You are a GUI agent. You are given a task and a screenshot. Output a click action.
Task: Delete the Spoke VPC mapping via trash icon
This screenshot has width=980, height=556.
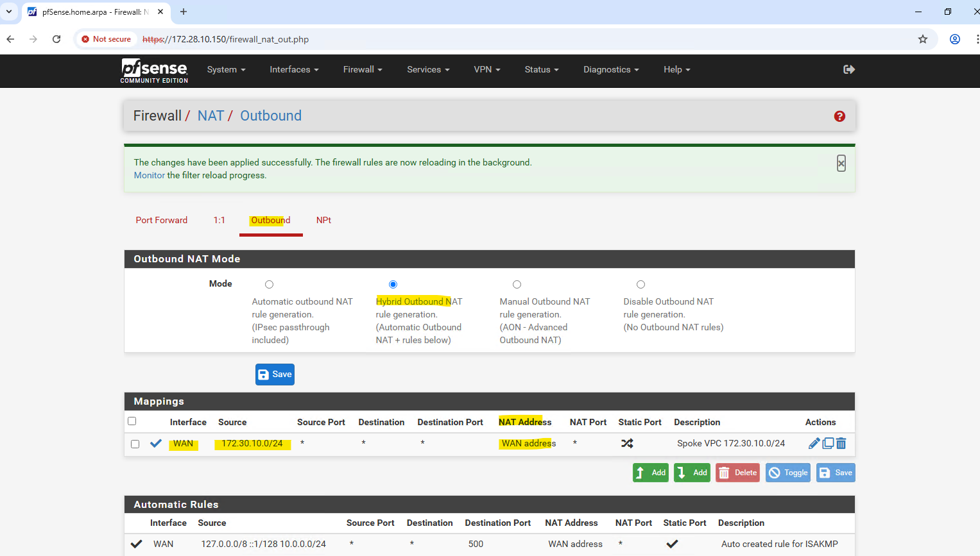(x=841, y=443)
